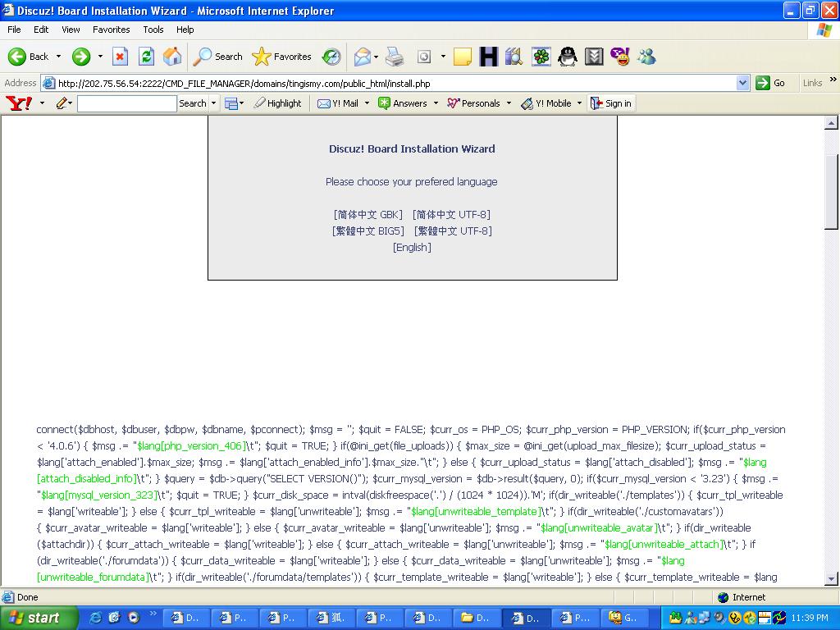Open Y! Mail toolbar button

(337, 103)
